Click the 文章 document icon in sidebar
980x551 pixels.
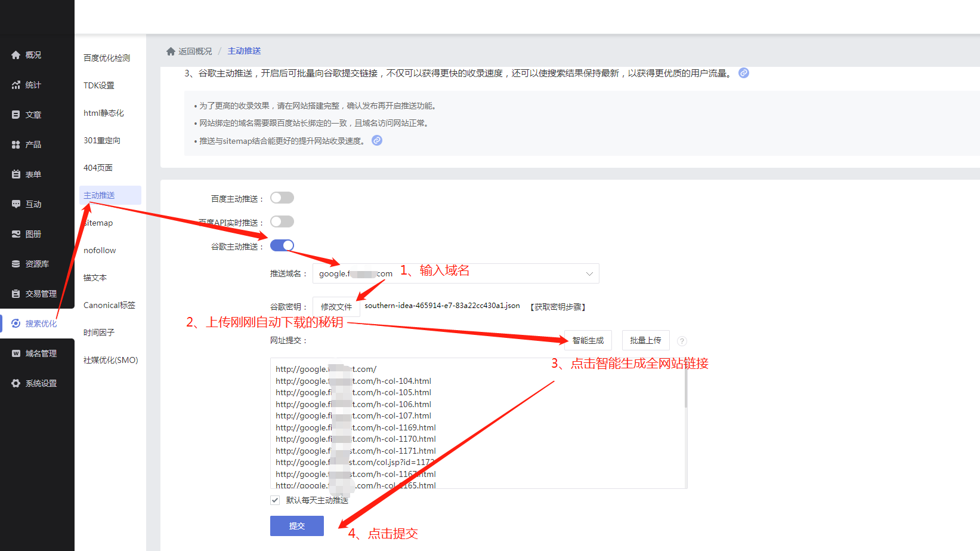tap(16, 115)
